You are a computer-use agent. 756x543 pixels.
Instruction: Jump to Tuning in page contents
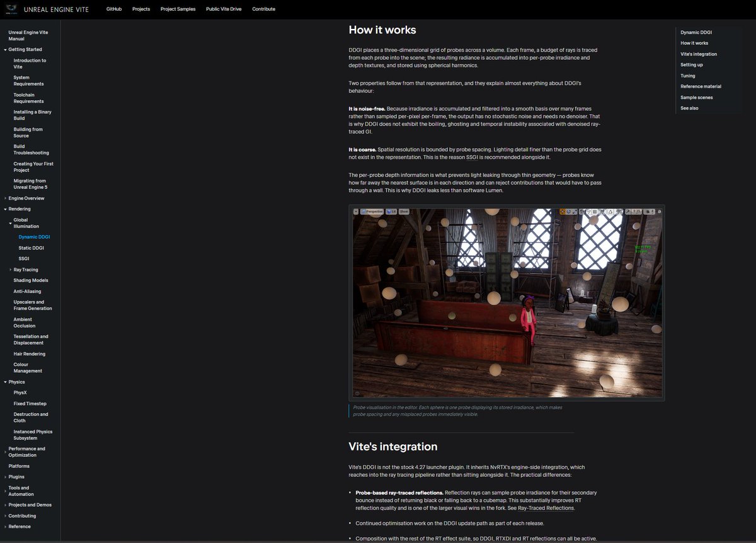[x=688, y=76]
